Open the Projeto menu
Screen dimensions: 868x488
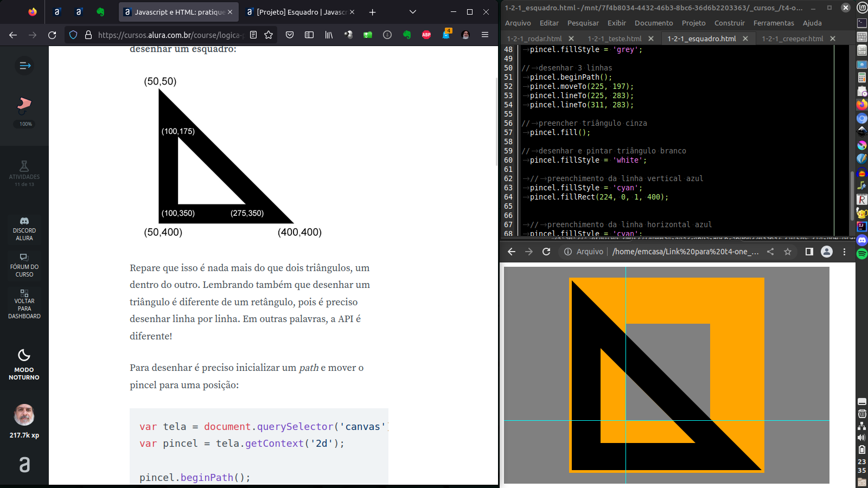click(x=694, y=23)
